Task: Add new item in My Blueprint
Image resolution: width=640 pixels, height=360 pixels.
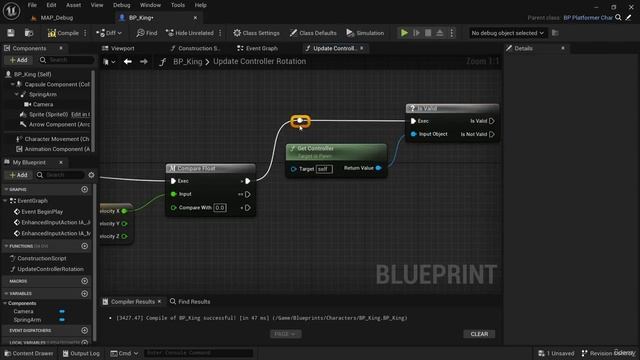Action: pyautogui.click(x=18, y=175)
